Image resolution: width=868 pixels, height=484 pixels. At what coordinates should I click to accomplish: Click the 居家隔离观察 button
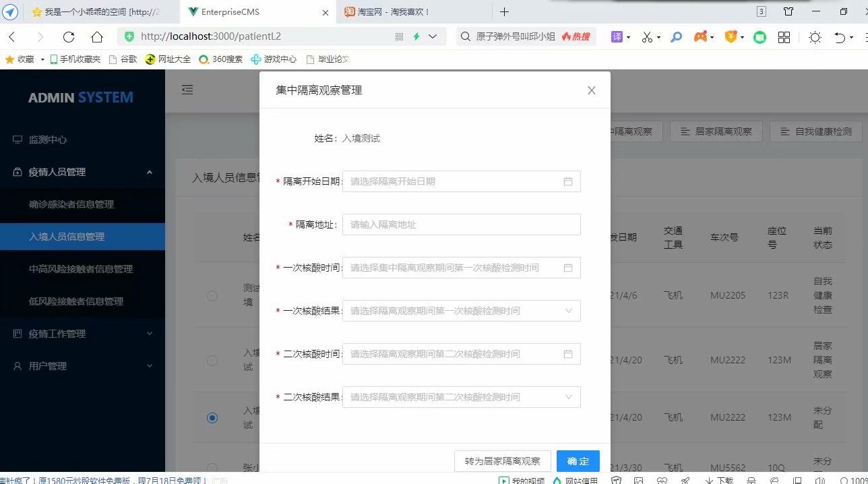(716, 131)
